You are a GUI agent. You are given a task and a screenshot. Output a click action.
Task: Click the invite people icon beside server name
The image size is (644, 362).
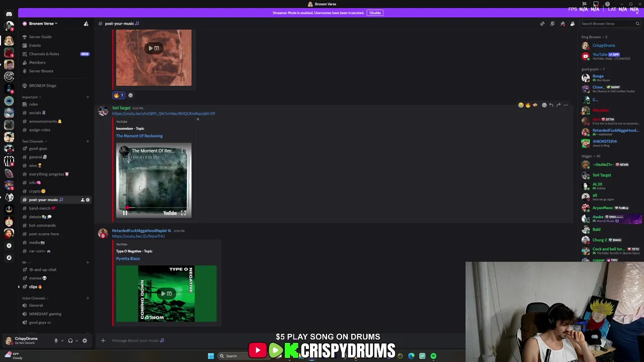click(x=86, y=24)
